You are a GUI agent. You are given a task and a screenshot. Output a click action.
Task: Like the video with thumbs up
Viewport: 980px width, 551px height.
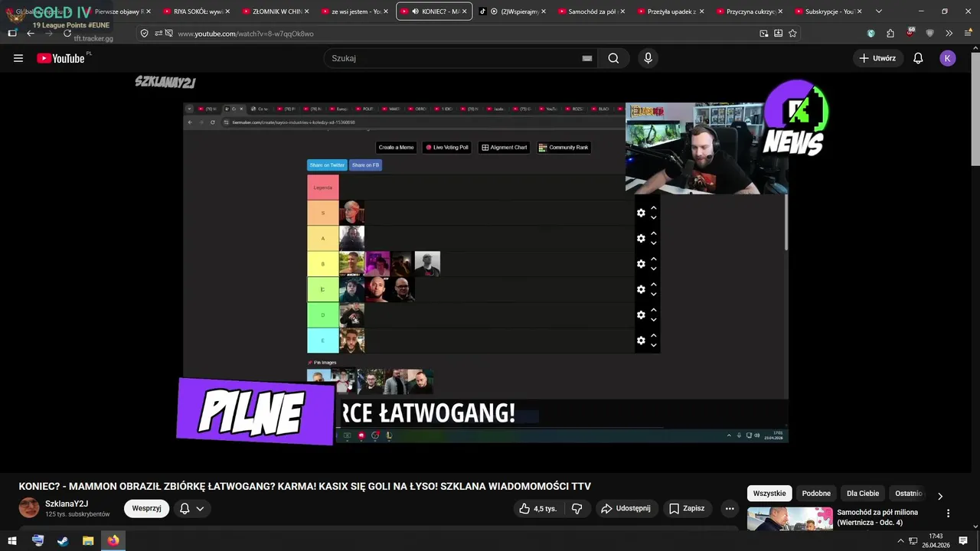[537, 508]
